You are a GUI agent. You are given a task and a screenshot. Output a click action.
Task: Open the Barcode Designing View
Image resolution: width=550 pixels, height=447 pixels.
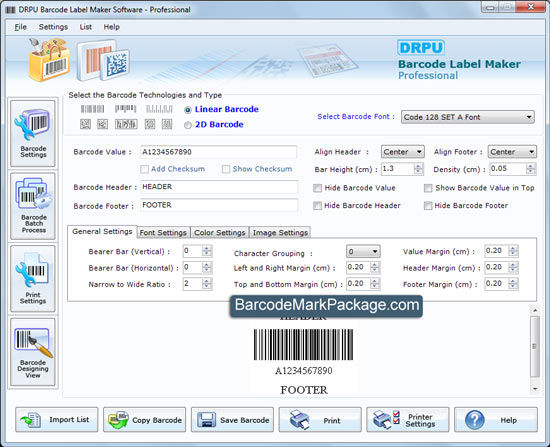pyautogui.click(x=33, y=352)
